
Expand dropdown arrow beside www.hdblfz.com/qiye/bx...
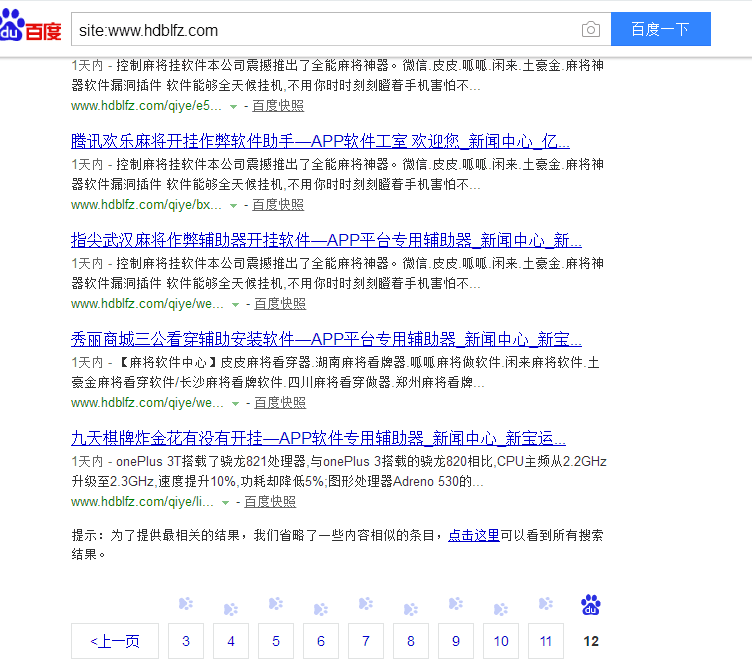pos(233,206)
